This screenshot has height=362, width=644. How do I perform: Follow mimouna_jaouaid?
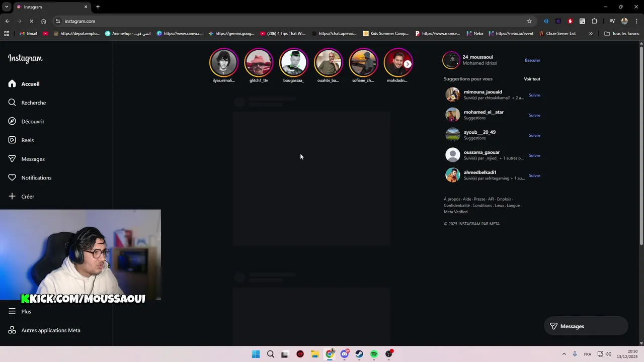click(x=534, y=95)
